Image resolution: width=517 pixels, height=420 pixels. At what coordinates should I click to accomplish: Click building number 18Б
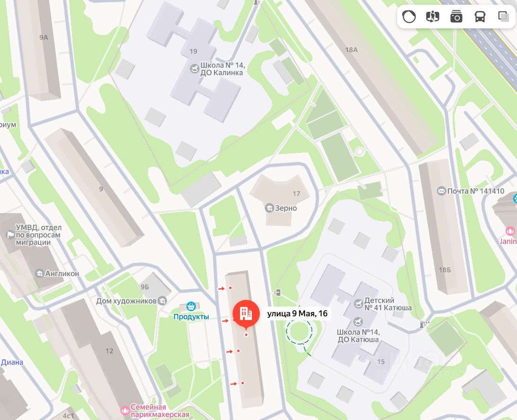click(x=445, y=270)
